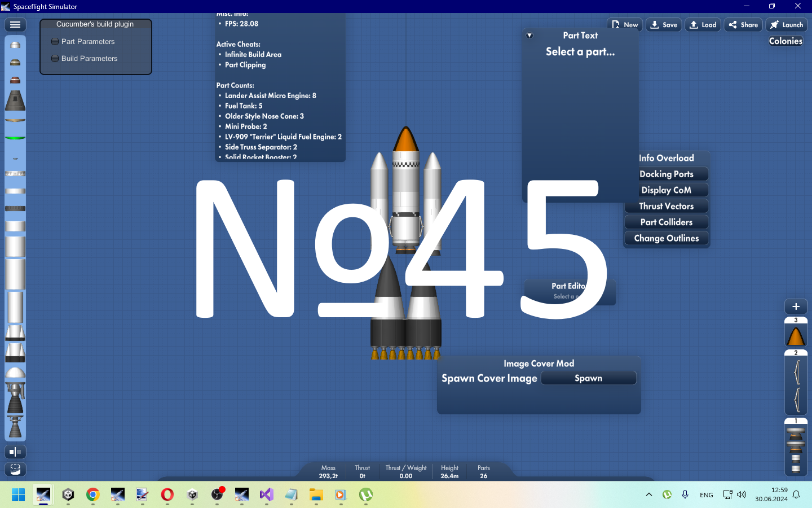Click the FPS: 28.08 line
The image size is (812, 508).
click(x=241, y=24)
